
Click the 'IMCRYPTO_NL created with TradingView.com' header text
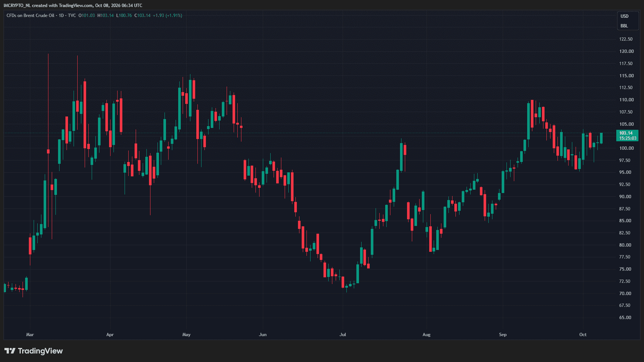point(48,6)
